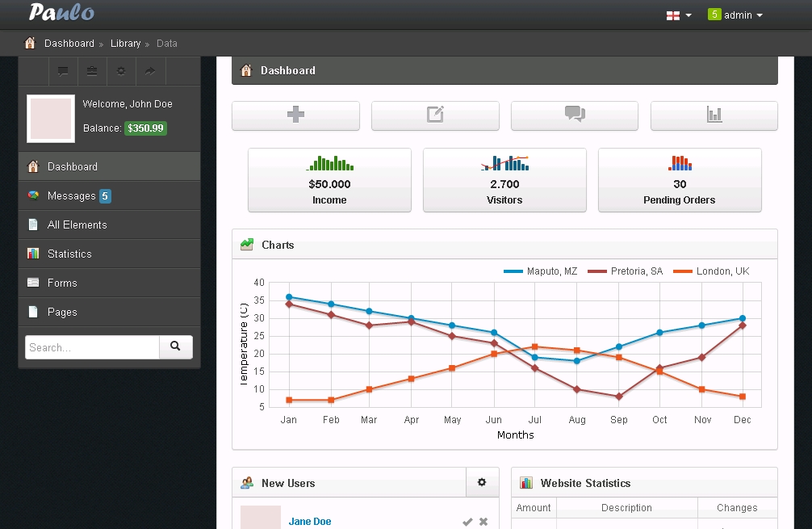
Task: Click the chat bubble icon in sidebar toolbar
Action: pos(63,71)
